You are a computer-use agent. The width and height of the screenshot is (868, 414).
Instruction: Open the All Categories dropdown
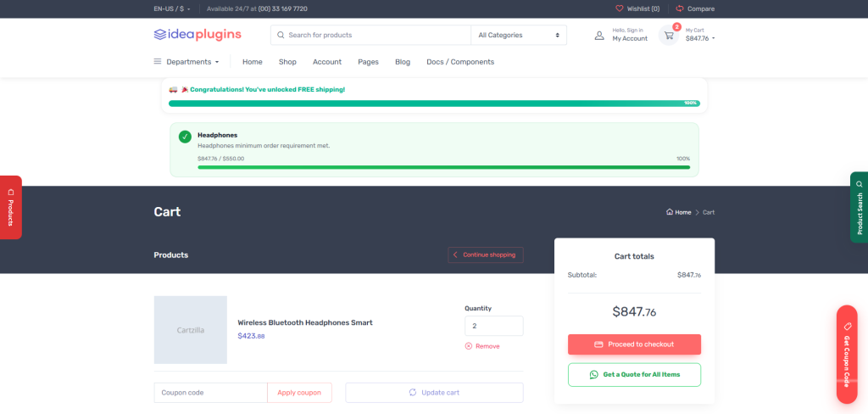pyautogui.click(x=519, y=35)
